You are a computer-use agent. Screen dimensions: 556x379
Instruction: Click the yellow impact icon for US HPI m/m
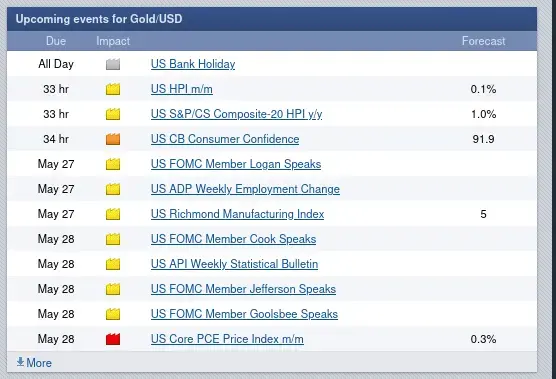pos(113,89)
